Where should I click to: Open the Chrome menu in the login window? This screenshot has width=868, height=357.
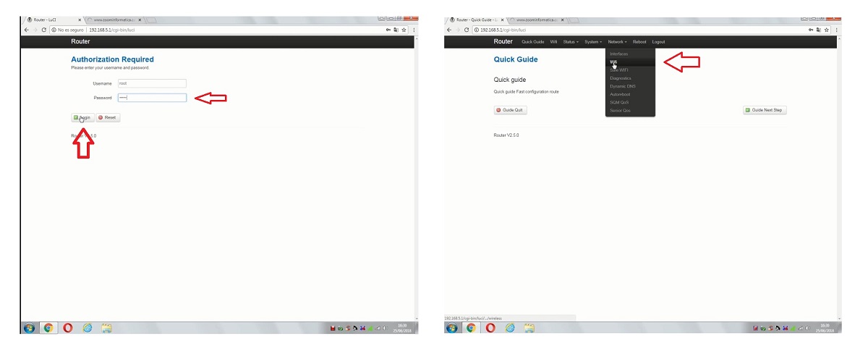tap(414, 30)
